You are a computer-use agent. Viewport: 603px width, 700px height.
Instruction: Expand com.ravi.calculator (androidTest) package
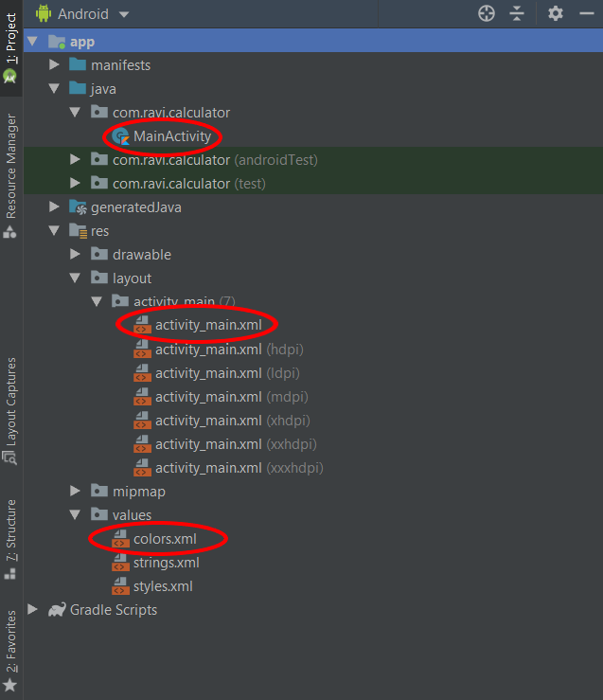point(76,159)
